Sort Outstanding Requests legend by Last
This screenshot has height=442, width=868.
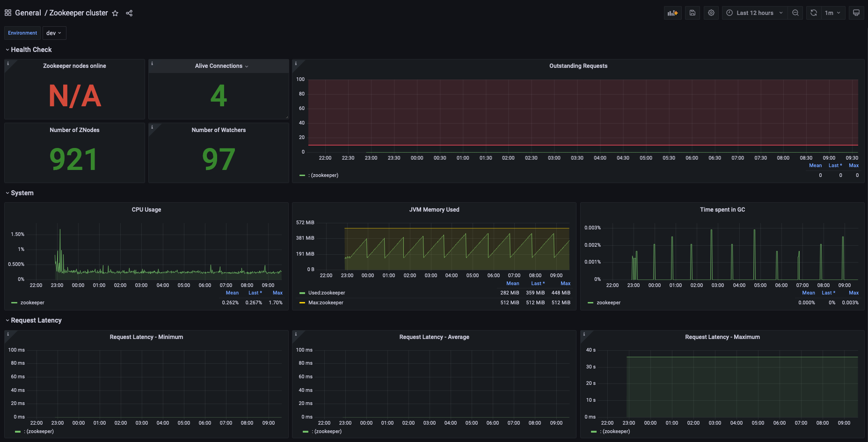click(835, 166)
